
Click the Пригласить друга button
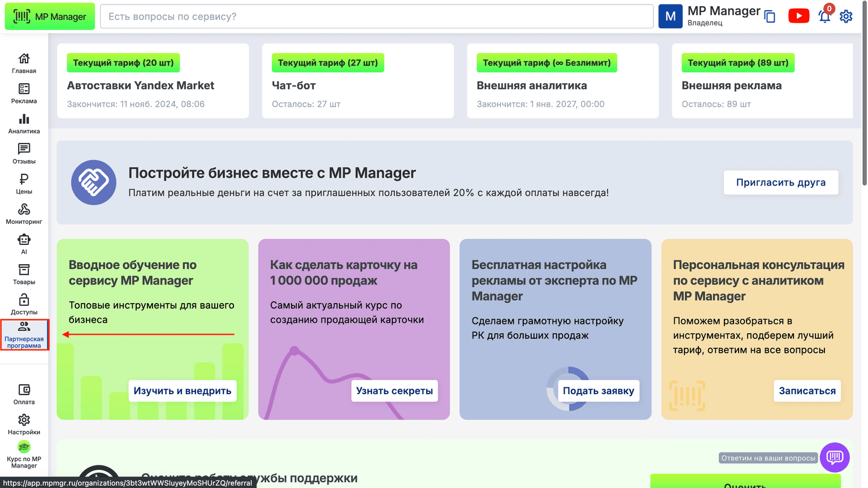coord(780,182)
